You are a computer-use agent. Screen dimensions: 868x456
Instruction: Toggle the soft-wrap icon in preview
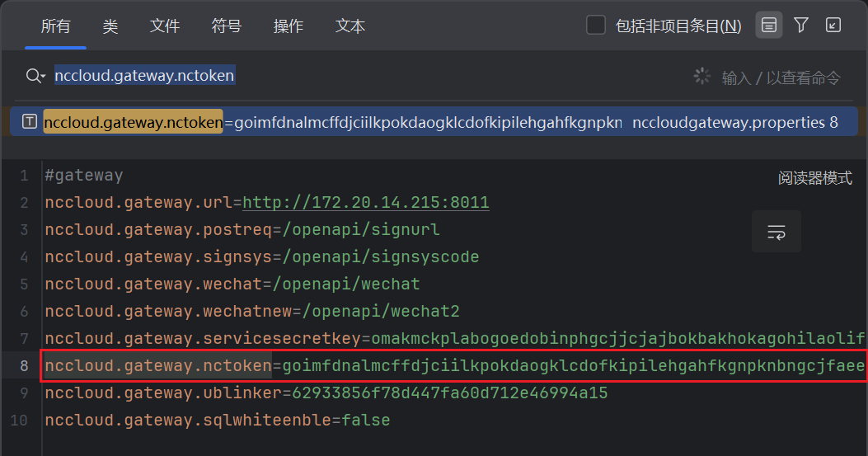pos(777,232)
